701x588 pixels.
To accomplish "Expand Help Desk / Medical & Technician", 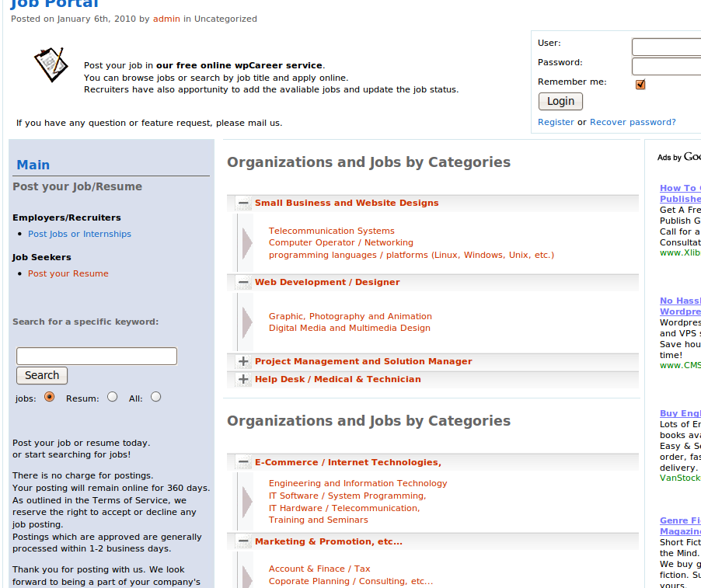I will (243, 380).
